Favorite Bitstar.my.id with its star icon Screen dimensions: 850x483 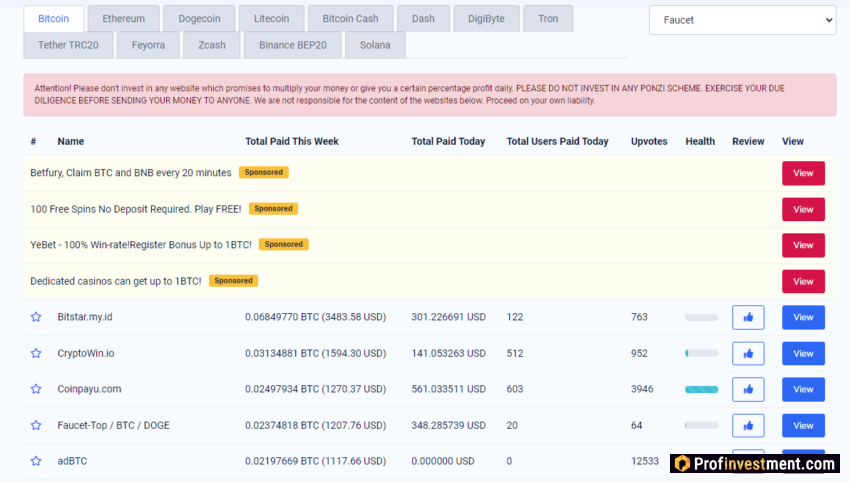click(x=36, y=317)
